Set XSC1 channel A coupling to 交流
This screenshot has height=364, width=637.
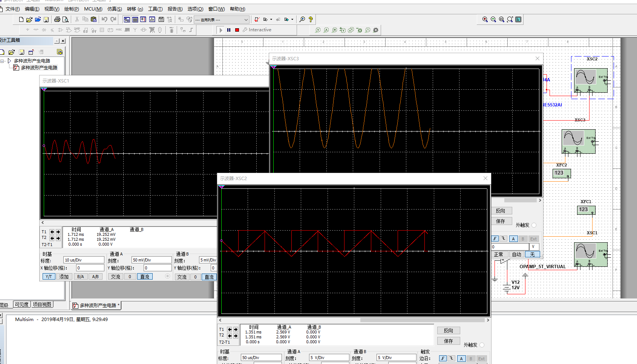click(116, 277)
